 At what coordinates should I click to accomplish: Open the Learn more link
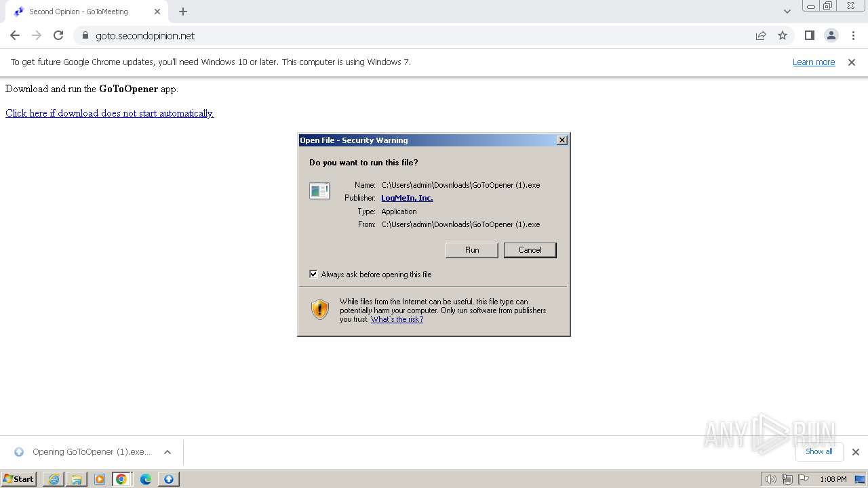pyautogui.click(x=814, y=62)
